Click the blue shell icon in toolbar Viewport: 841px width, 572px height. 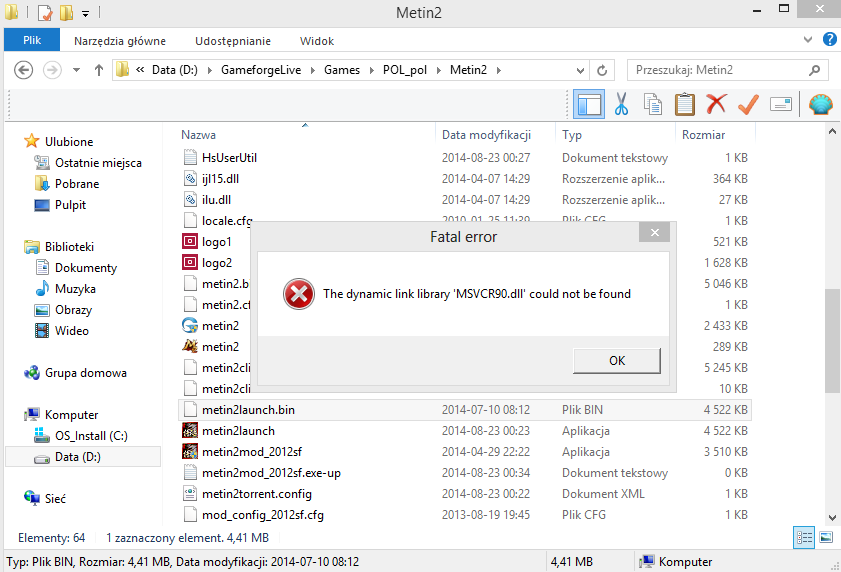[x=821, y=104]
